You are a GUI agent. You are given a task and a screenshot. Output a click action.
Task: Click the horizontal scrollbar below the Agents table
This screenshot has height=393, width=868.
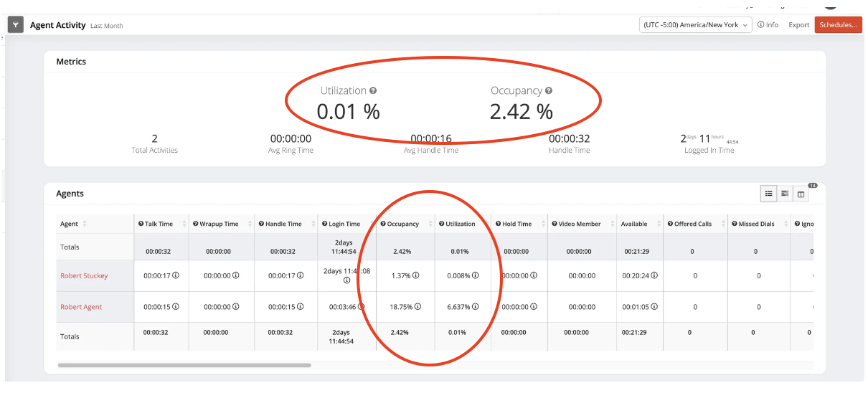point(184,365)
